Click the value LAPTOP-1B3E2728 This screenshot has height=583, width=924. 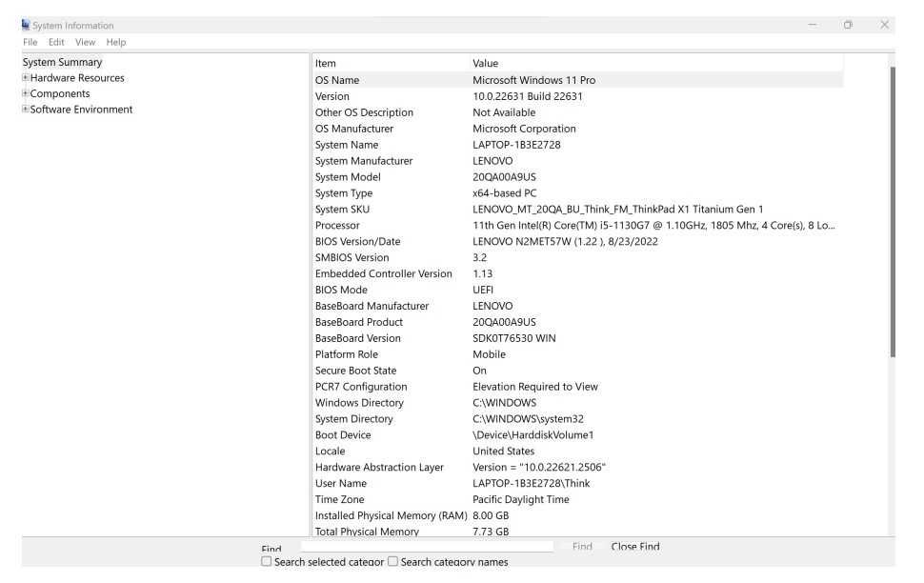tap(516, 145)
